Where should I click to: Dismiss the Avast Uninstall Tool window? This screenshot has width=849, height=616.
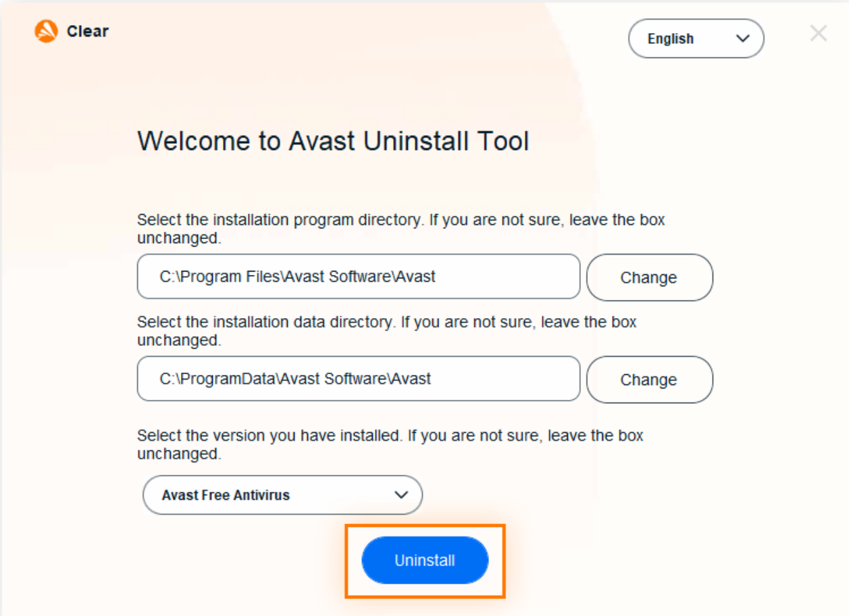click(x=818, y=32)
